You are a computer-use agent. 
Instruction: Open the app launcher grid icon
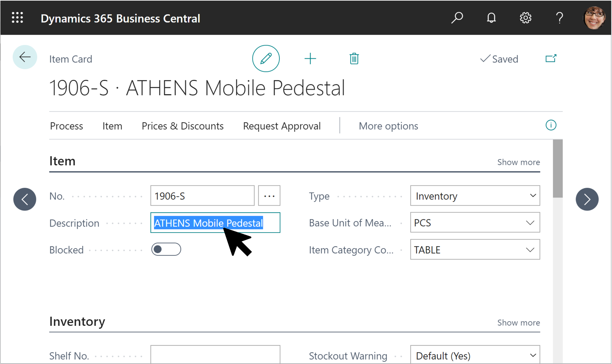coord(17,18)
